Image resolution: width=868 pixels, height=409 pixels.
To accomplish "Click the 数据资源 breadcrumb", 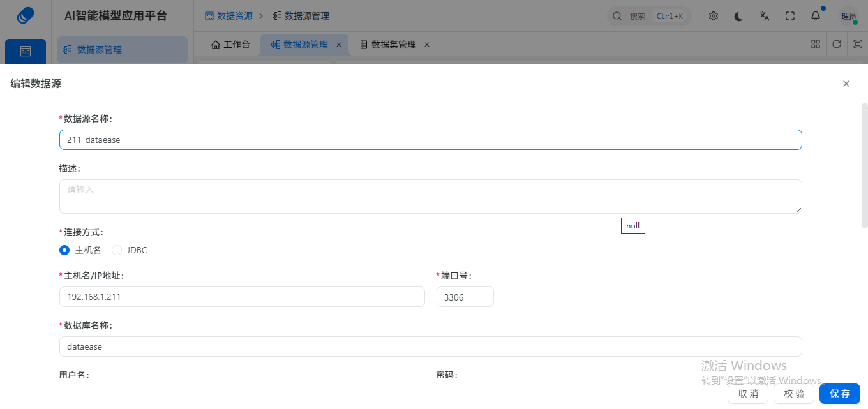I will click(x=228, y=16).
